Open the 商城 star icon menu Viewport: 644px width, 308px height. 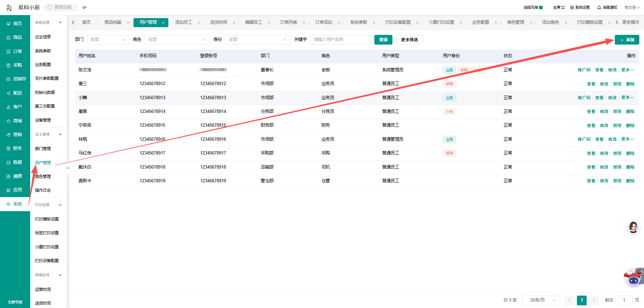point(8,121)
